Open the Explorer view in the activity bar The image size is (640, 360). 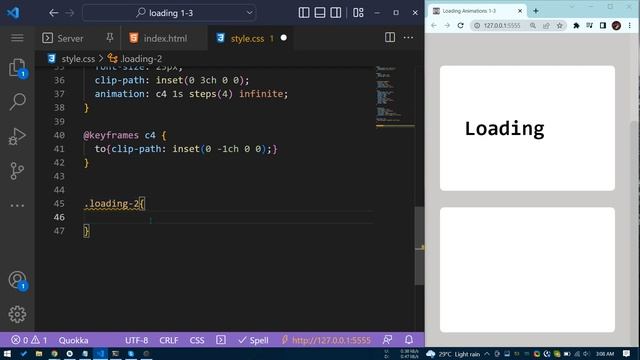(17, 67)
